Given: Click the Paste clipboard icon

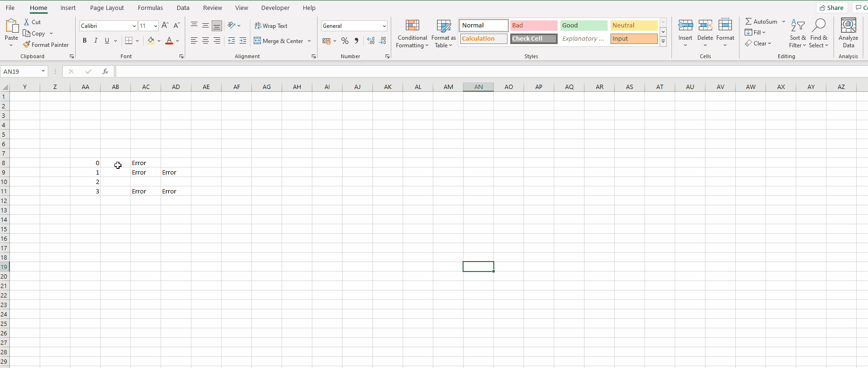Looking at the screenshot, I should (11, 26).
